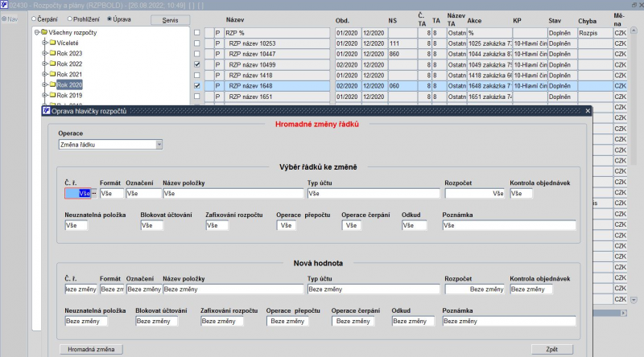Image resolution: width=644 pixels, height=357 pixels.
Task: Check the RZP název 10253 row checkbox
Action: 197,43
